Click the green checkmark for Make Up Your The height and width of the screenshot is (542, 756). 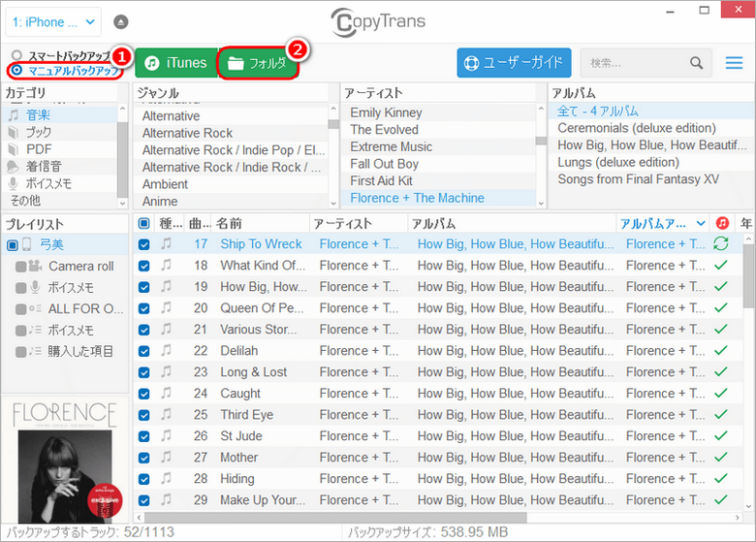click(721, 499)
